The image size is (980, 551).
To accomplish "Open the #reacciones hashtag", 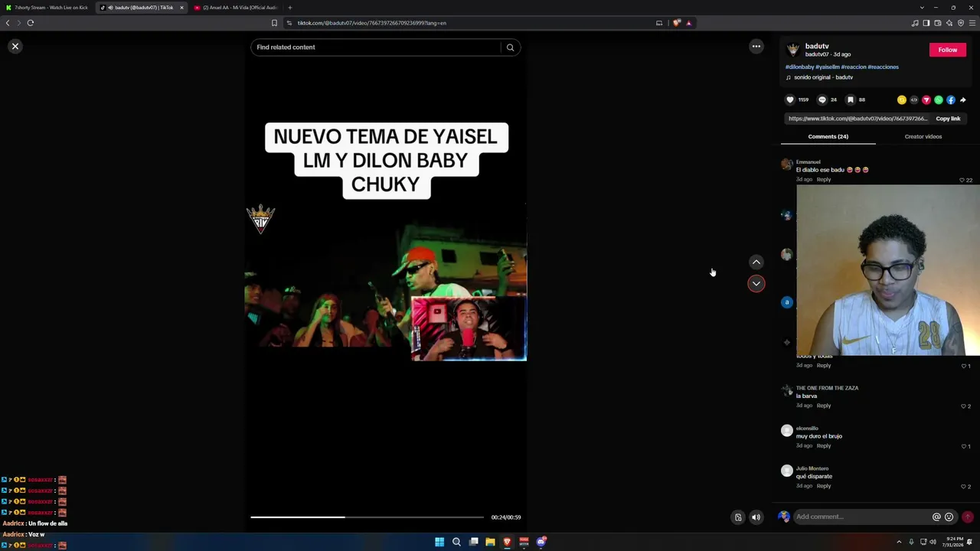I will tap(884, 67).
